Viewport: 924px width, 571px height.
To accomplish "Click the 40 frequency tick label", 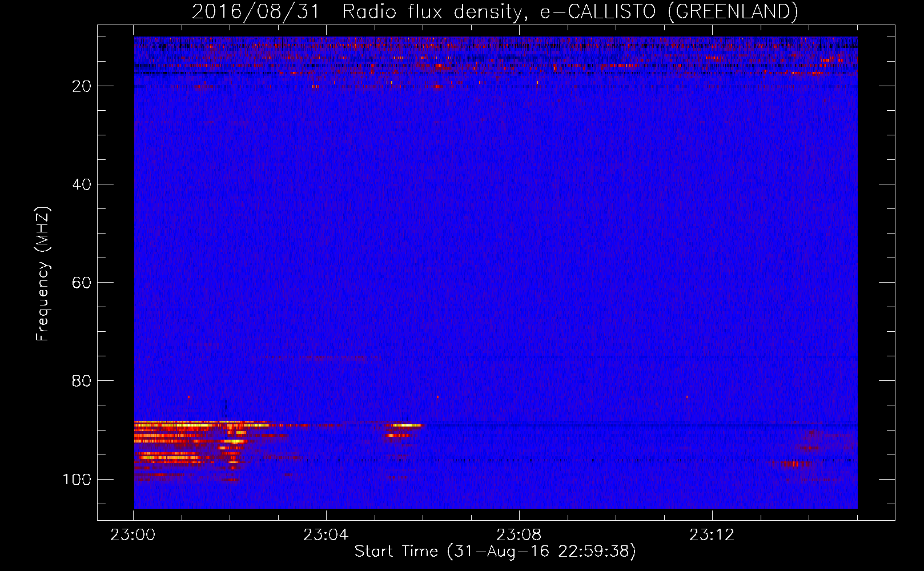I will tap(82, 184).
